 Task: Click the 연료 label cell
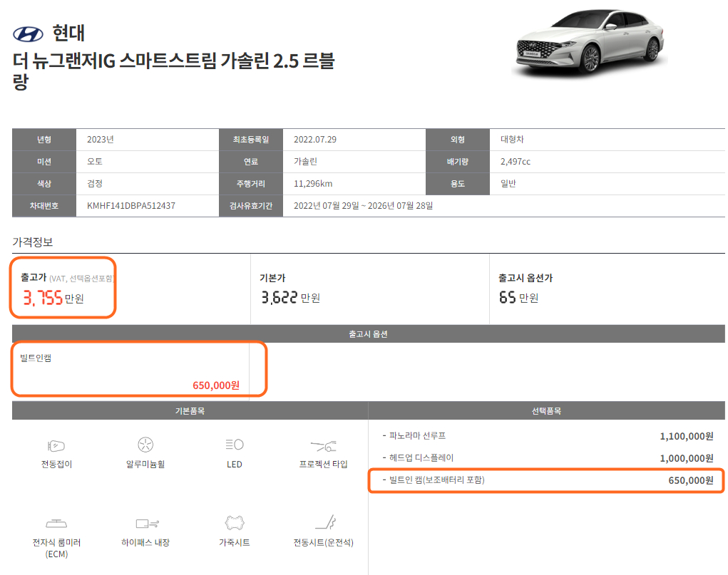click(x=251, y=162)
